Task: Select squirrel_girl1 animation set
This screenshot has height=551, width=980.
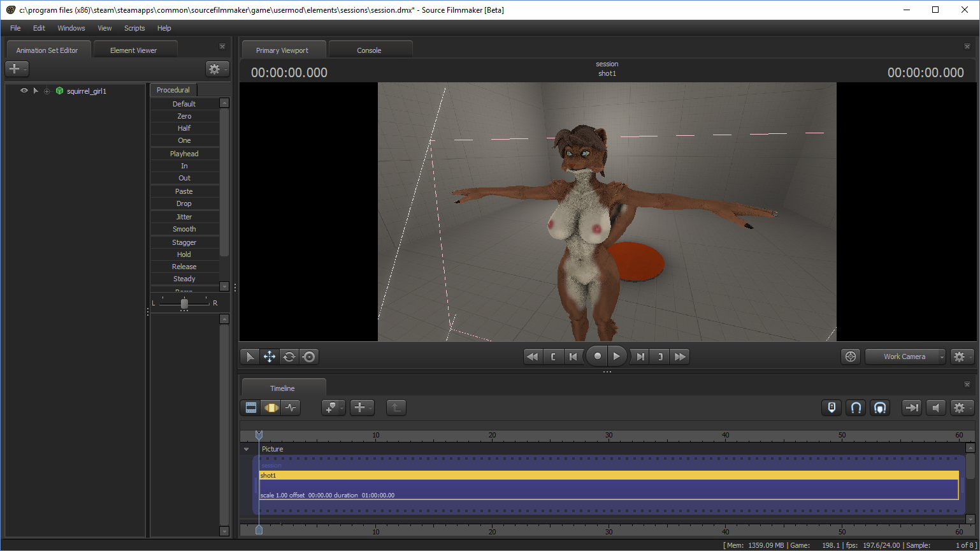Action: [x=87, y=91]
